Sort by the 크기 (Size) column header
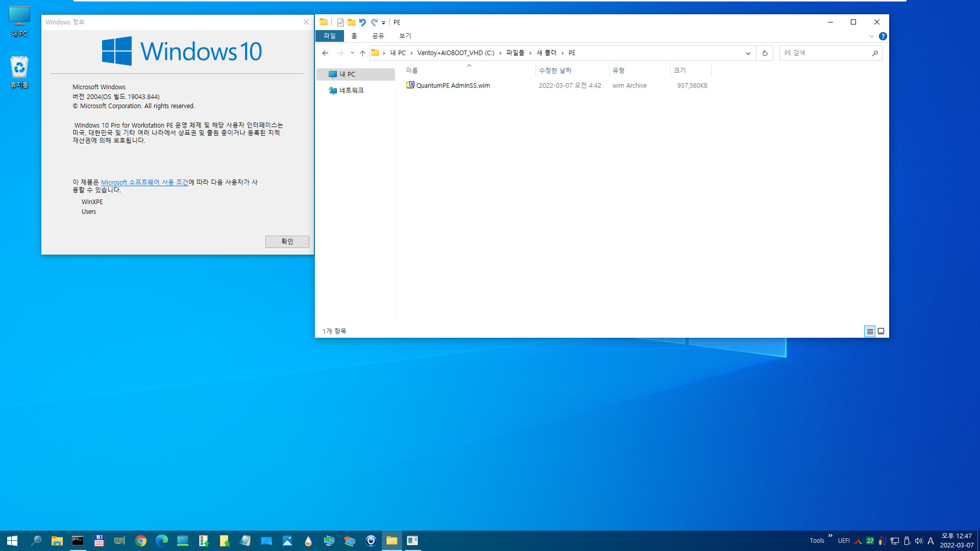Image resolution: width=980 pixels, height=551 pixels. [x=690, y=71]
